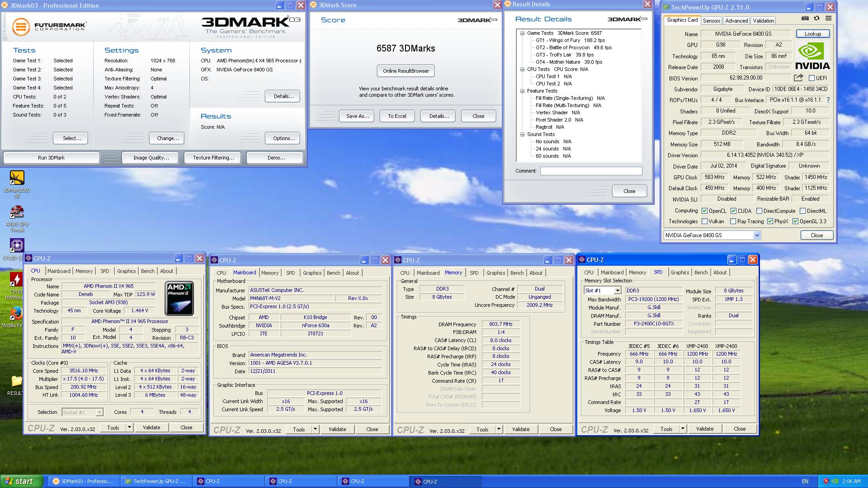Image resolution: width=868 pixels, height=488 pixels.
Task: Click the Demo... button in 3DMark03
Action: pos(276,158)
